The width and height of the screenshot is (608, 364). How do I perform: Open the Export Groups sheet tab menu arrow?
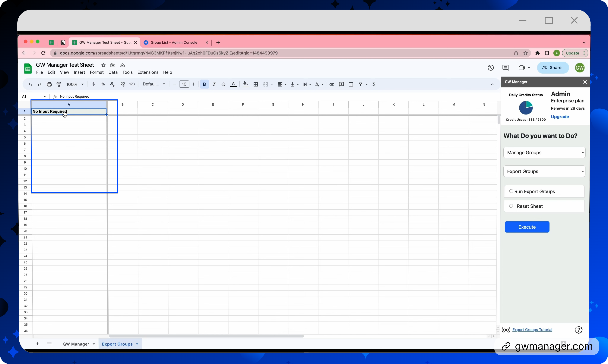[x=137, y=344]
